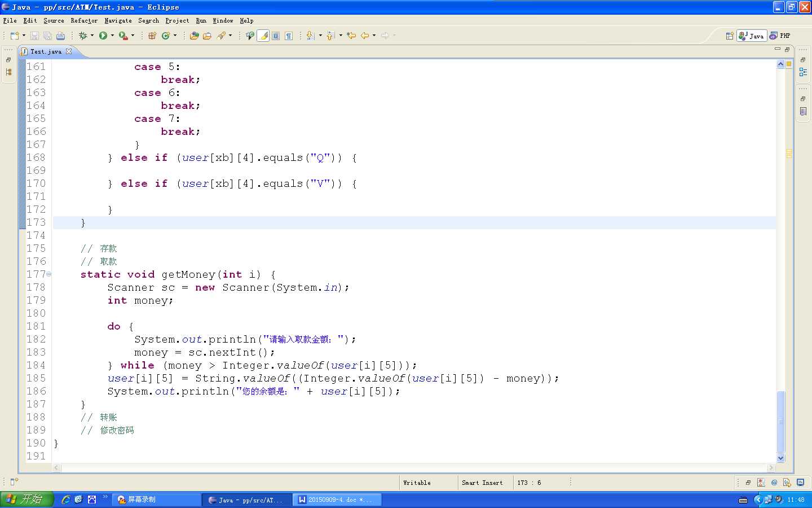Viewport: 812px width, 508px height.
Task: Open the Run configurations dropdown arrow
Action: pyautogui.click(x=112, y=36)
